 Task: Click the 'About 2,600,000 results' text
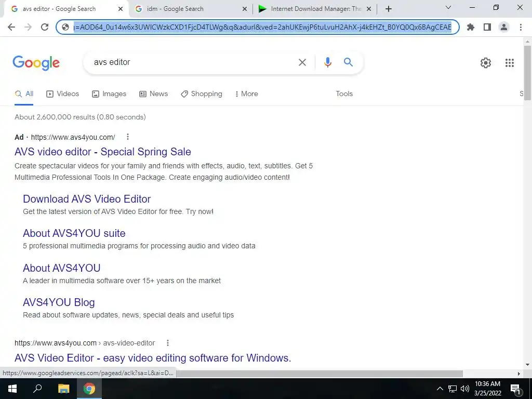(x=80, y=117)
